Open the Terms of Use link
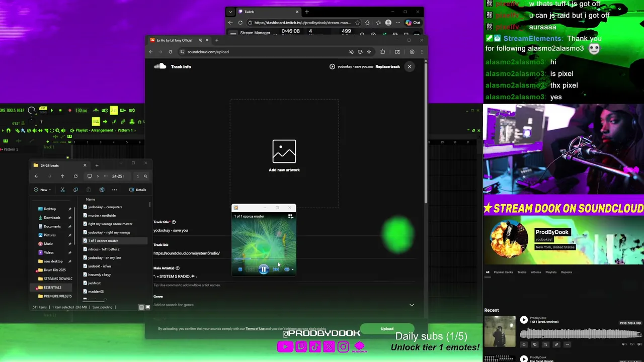 pos(255,329)
